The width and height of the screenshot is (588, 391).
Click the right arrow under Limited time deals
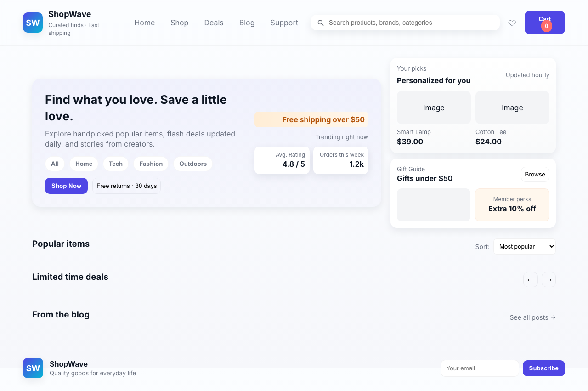point(548,279)
